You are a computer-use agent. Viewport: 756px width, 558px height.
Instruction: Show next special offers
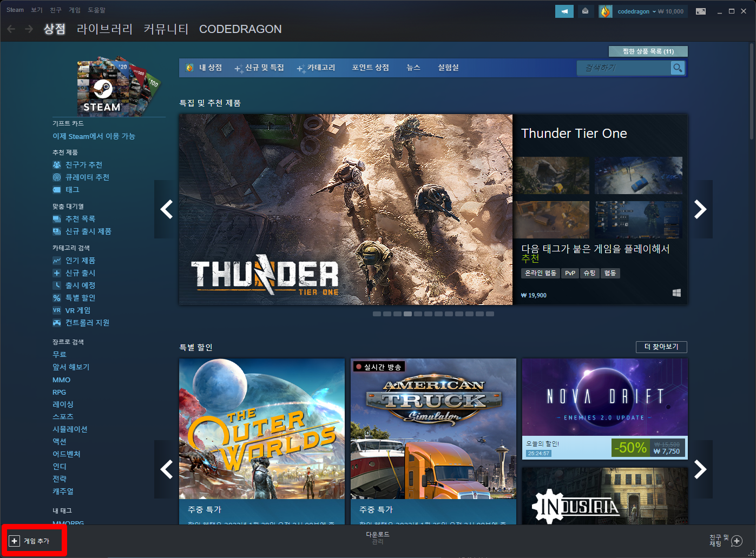coord(700,469)
